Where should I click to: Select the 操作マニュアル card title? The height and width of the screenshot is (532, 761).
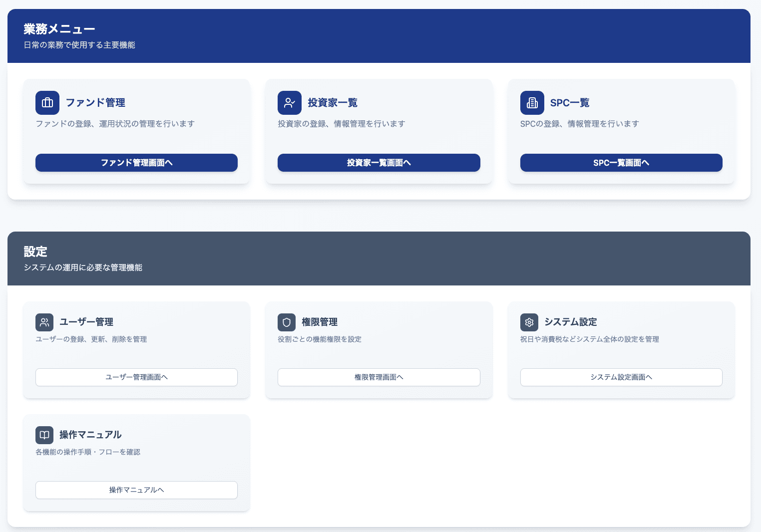pos(90,435)
